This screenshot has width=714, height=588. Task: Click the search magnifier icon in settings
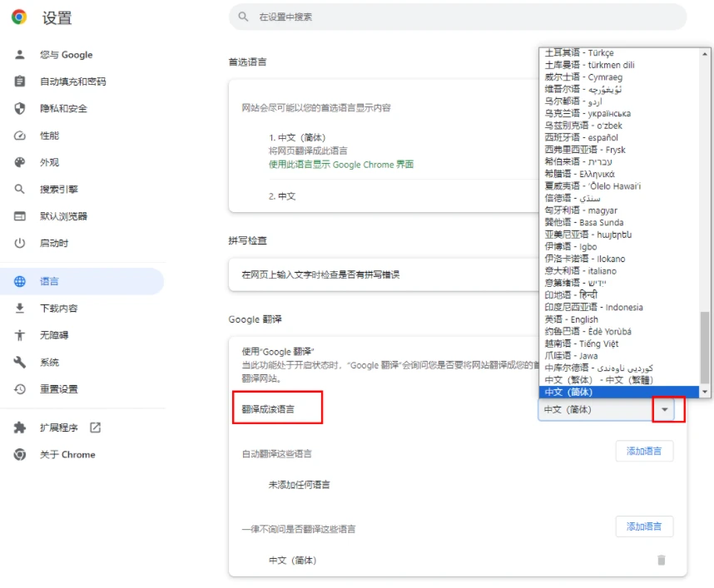243,17
